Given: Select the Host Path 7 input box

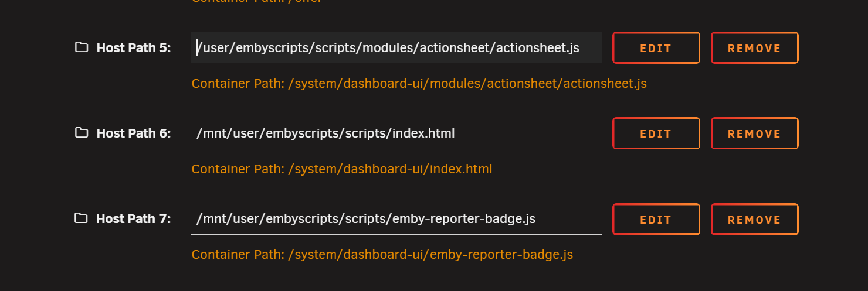Looking at the screenshot, I should point(396,219).
